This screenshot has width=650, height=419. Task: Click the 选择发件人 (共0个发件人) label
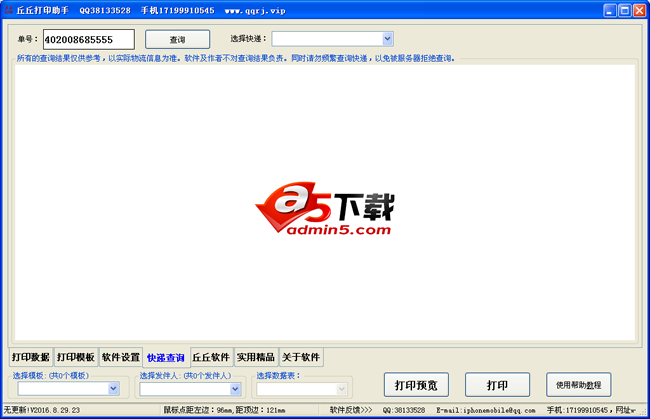(185, 375)
